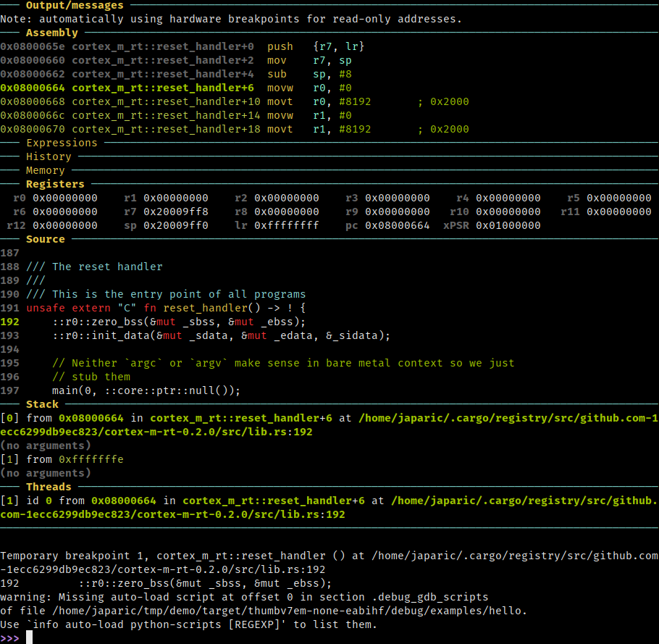The height and width of the screenshot is (644, 659).
Task: Click source line 192 zero_bss call
Action: click(179, 322)
